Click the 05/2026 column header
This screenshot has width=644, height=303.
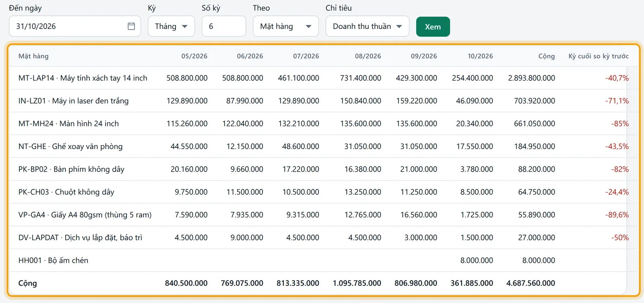point(194,56)
